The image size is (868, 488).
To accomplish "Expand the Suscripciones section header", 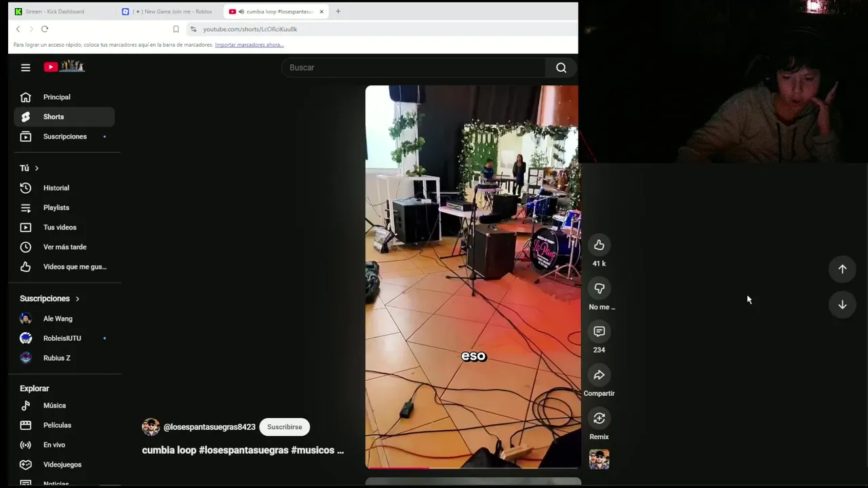I will [50, 298].
